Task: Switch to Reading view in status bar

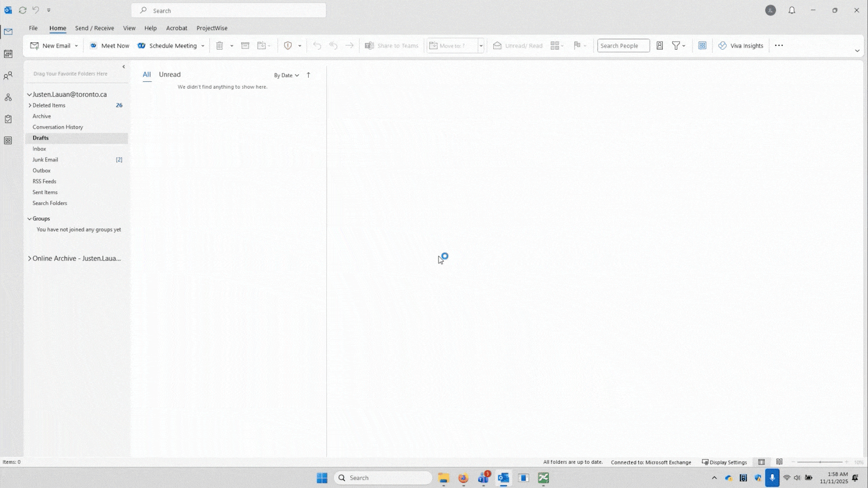Action: (x=779, y=462)
